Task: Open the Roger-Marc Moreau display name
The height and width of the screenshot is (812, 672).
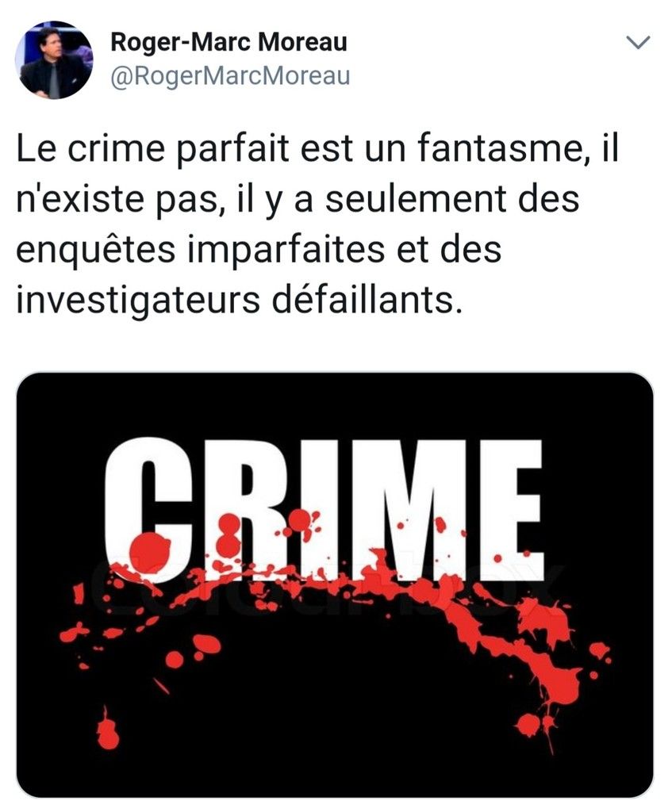Action: tap(228, 43)
